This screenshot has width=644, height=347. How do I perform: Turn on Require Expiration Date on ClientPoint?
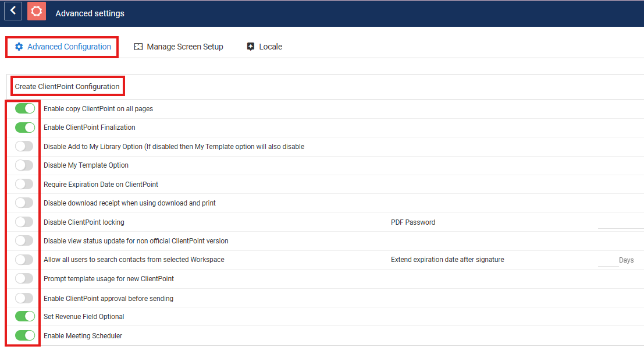tap(24, 184)
